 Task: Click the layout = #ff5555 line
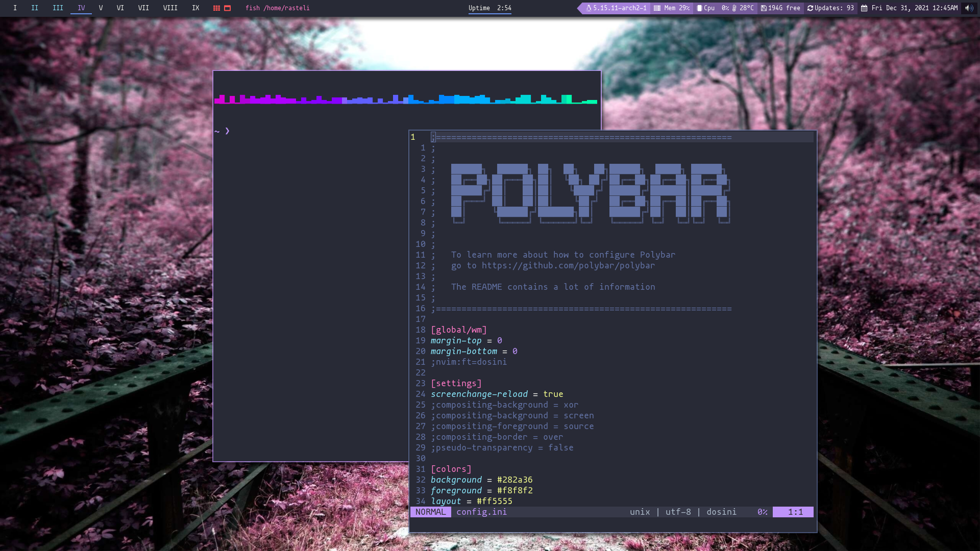tap(472, 502)
